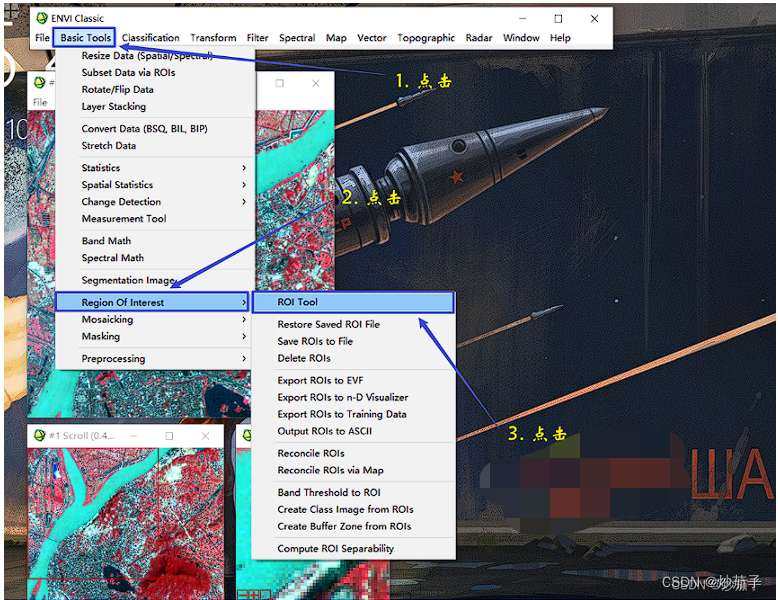Open the Window menu
Screen dimensions: 778x600
521,38
